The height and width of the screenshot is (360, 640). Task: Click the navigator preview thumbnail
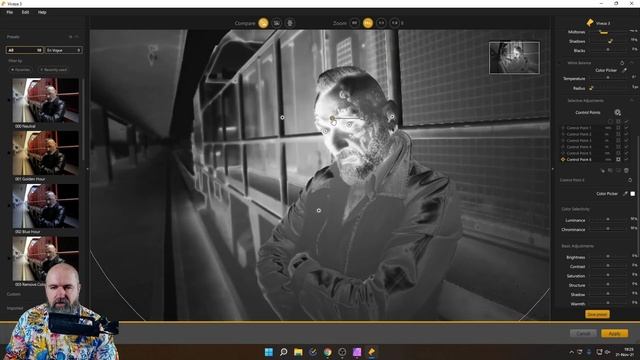514,58
